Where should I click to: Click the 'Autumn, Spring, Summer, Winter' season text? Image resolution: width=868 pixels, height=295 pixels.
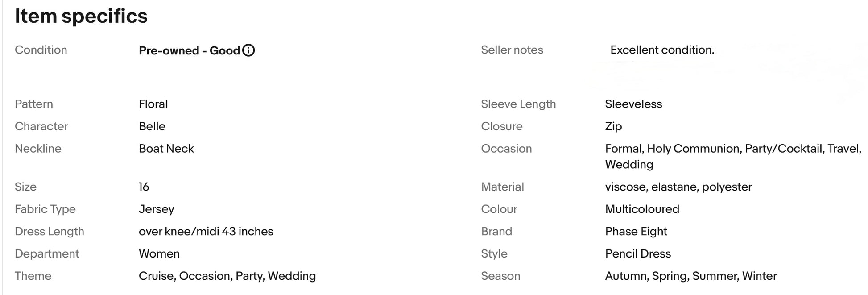690,276
